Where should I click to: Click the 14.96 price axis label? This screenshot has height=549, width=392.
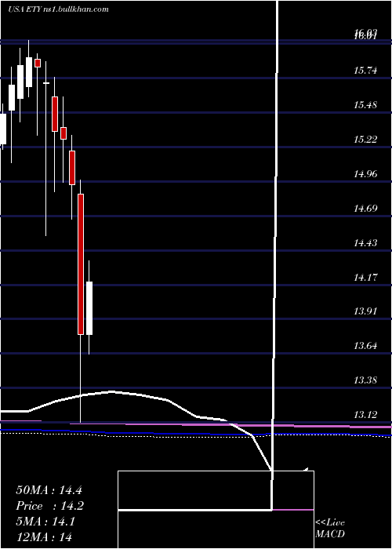click(365, 173)
